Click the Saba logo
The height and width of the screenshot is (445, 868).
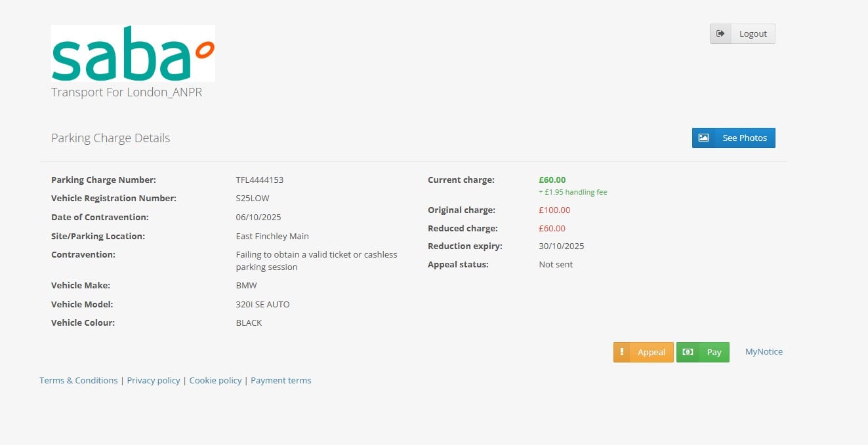pos(133,53)
